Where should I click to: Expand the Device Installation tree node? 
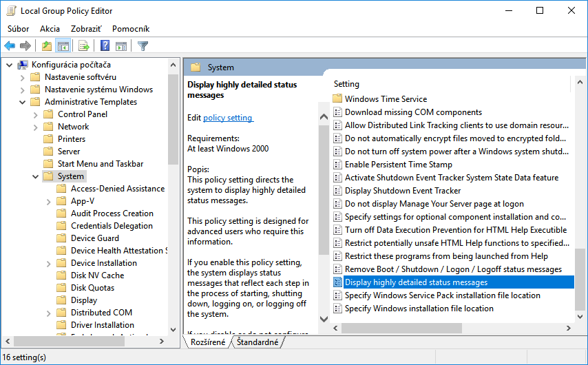49,263
